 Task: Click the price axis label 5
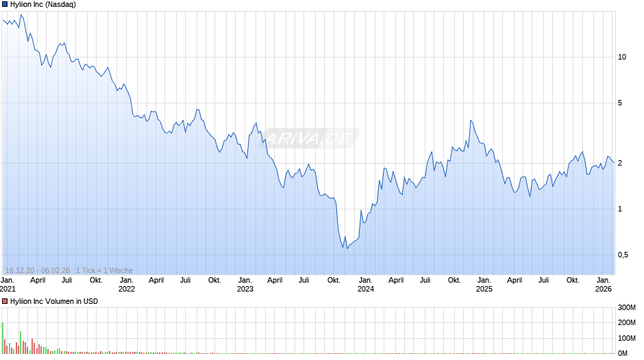(x=620, y=103)
